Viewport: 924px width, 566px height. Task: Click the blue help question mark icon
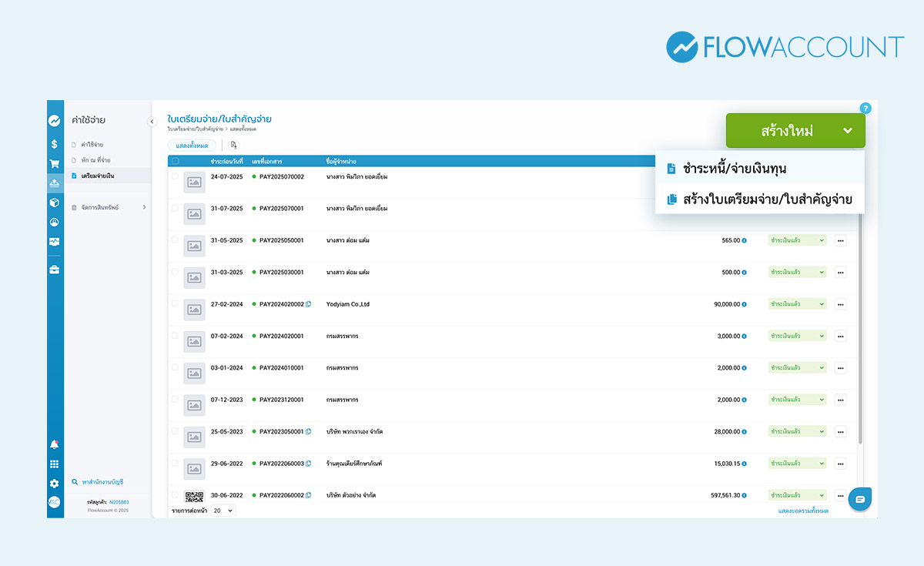(x=865, y=109)
